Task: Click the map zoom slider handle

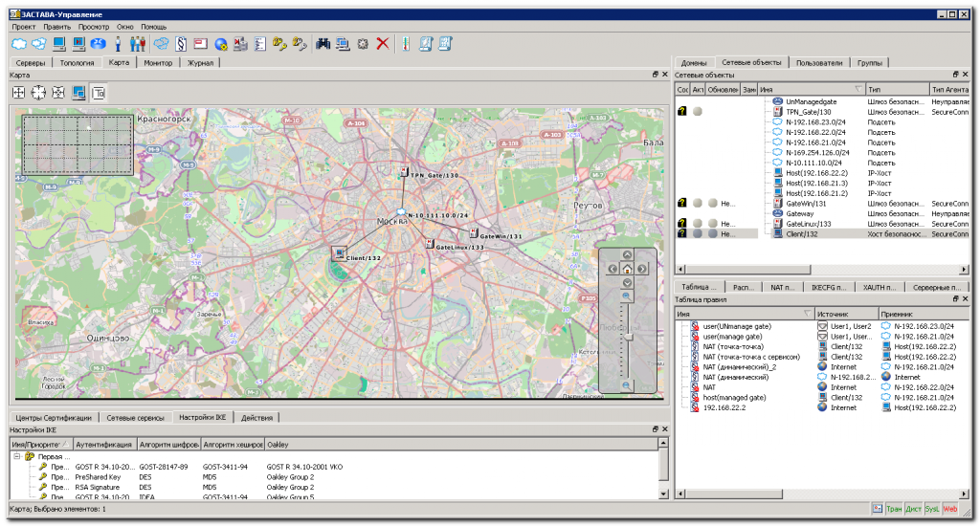Action: [627, 337]
